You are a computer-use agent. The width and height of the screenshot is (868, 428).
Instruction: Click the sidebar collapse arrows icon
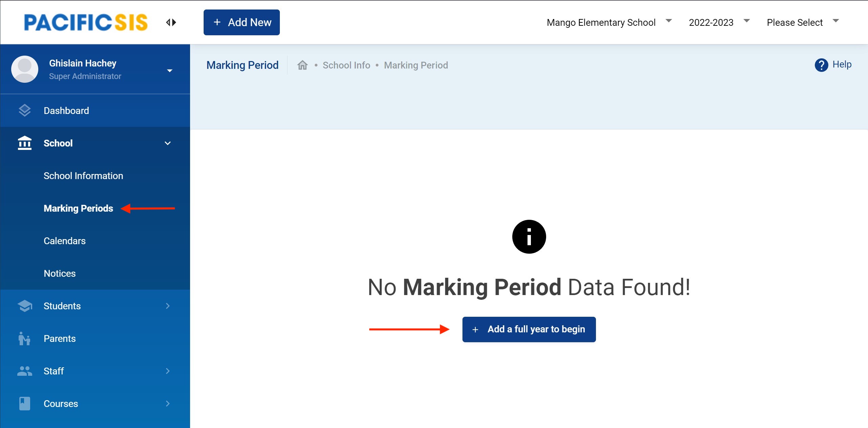tap(171, 22)
